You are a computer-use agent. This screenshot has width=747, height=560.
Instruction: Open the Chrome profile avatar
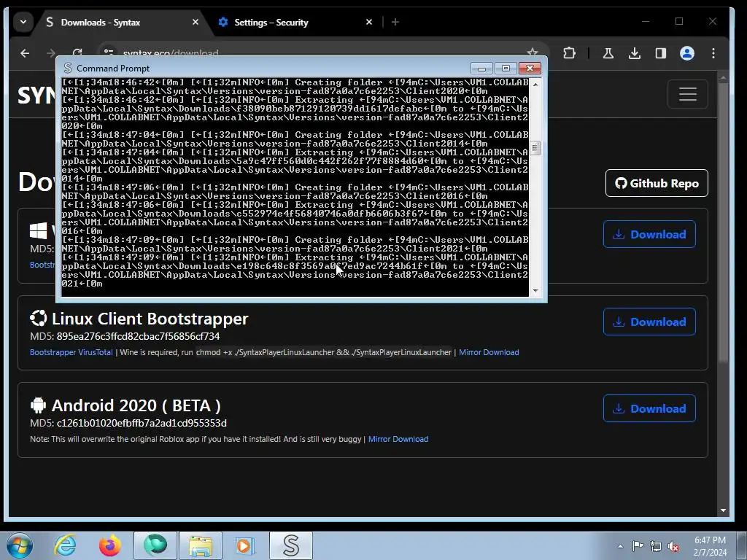click(x=686, y=53)
